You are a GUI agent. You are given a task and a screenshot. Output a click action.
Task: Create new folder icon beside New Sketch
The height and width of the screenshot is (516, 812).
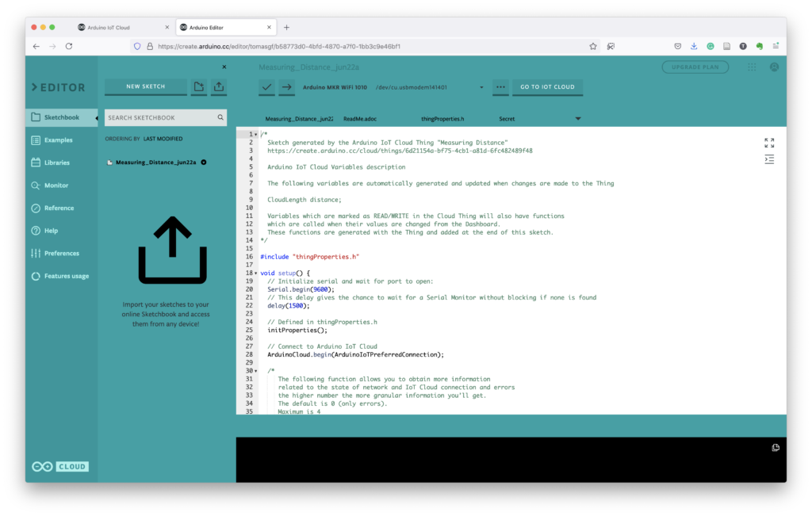tap(199, 87)
